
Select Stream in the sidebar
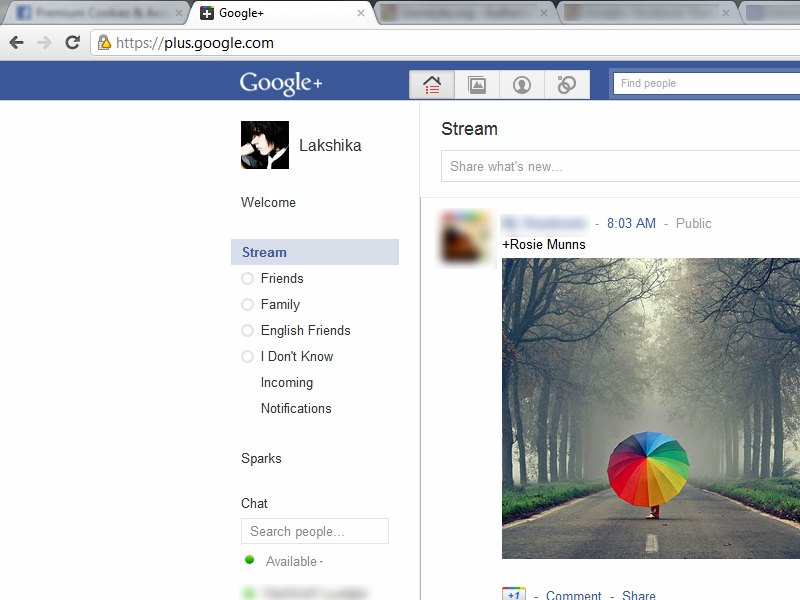click(315, 252)
